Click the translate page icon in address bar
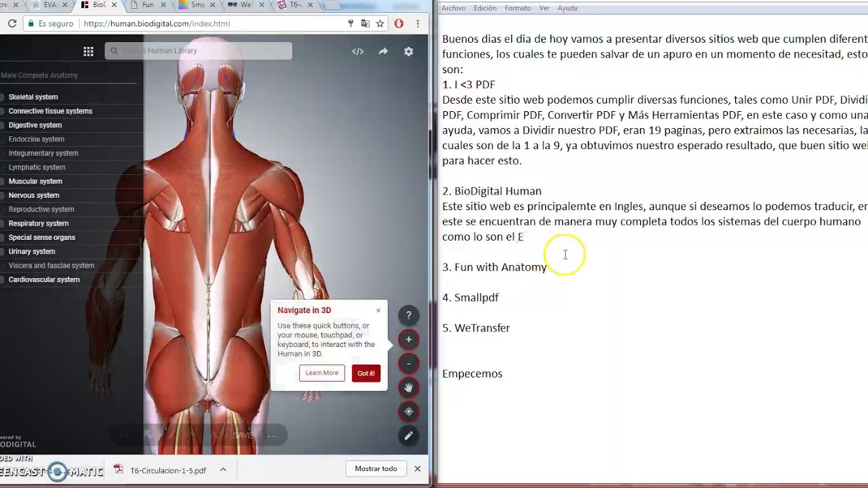The width and height of the screenshot is (868, 488). tap(366, 23)
